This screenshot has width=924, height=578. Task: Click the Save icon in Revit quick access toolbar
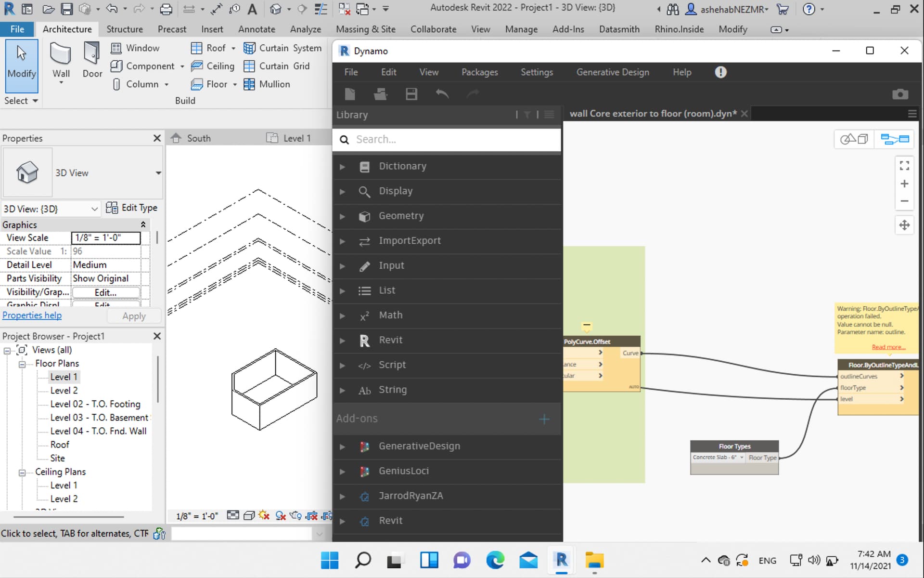tap(66, 9)
